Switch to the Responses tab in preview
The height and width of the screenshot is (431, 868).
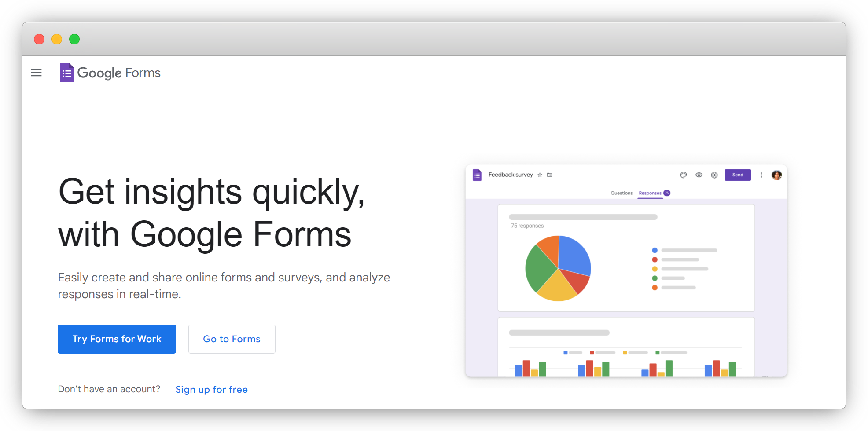[650, 193]
